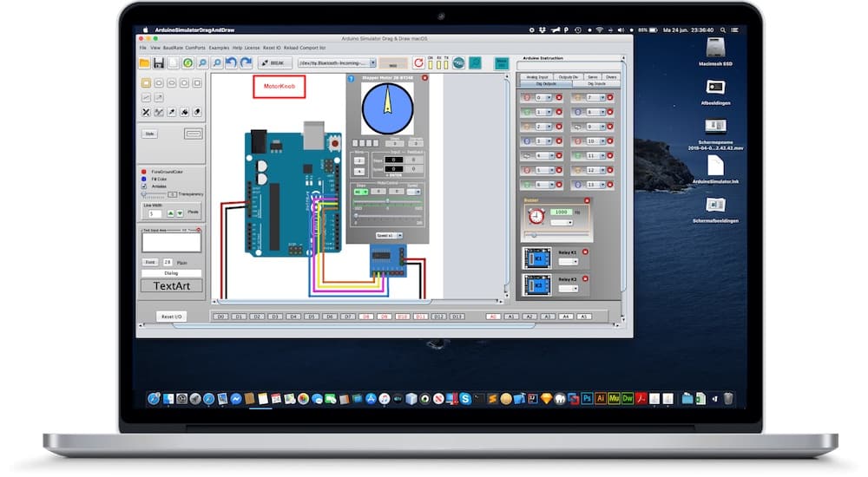Select the line drawing tool

click(x=146, y=97)
